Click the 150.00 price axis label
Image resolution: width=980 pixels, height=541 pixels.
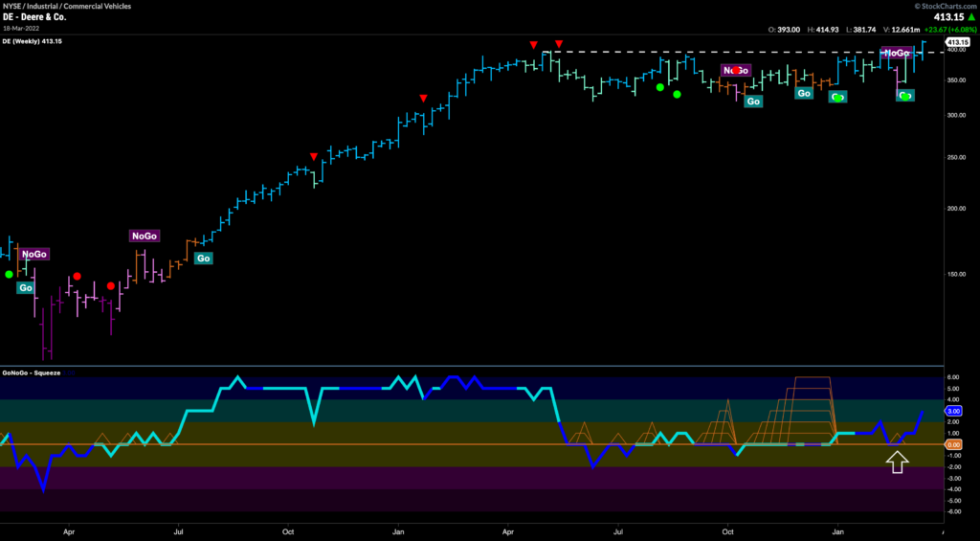(955, 274)
